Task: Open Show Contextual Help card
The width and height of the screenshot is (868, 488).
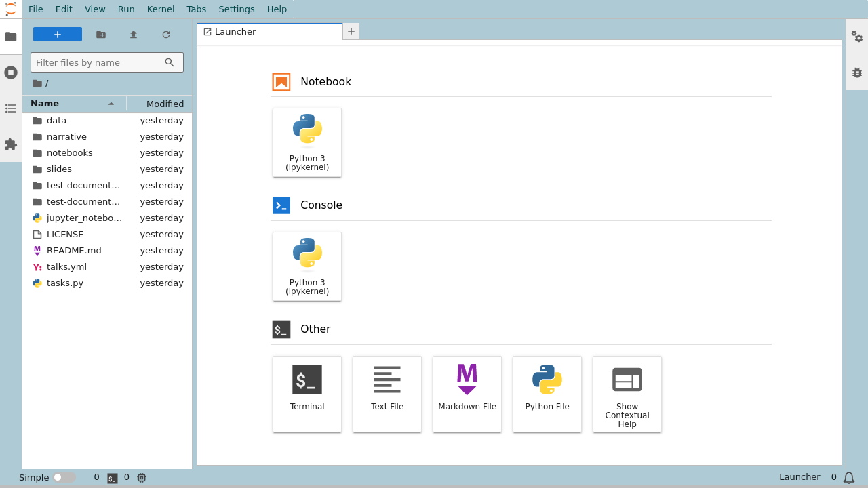Action: (627, 394)
